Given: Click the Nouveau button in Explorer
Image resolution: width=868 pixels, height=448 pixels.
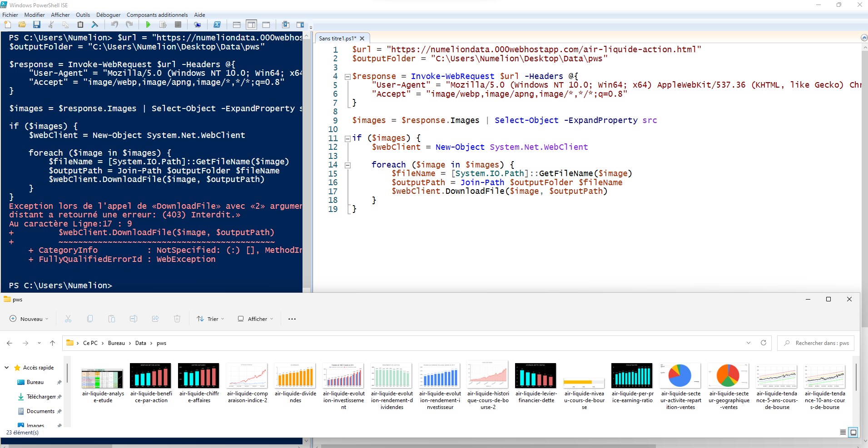Looking at the screenshot, I should tap(29, 319).
